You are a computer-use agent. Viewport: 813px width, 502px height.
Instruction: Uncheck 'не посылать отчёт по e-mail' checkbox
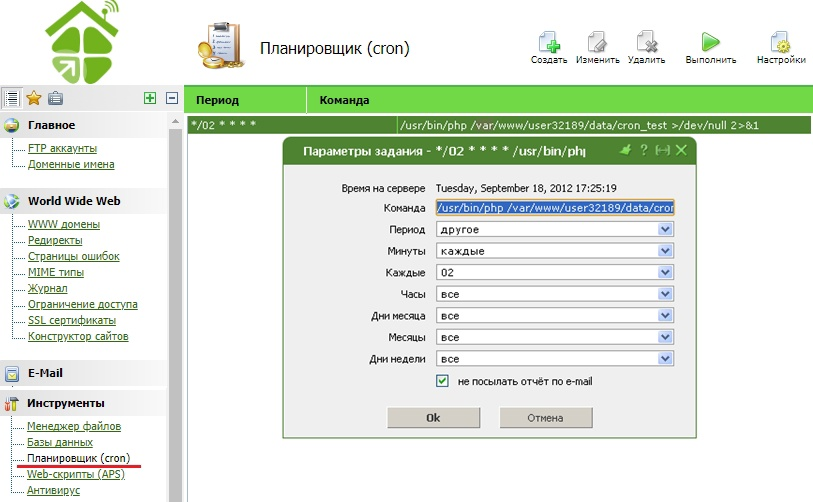(442, 380)
